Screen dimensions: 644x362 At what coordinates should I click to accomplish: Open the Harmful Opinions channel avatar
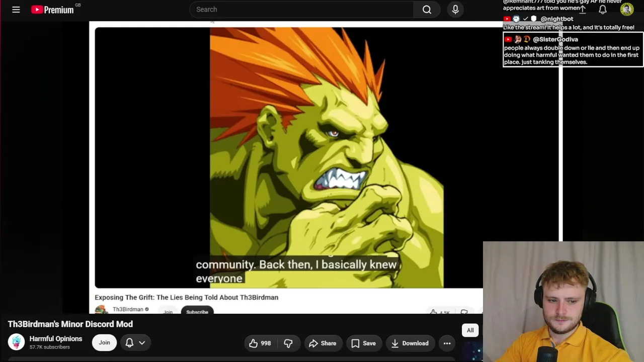(x=16, y=342)
